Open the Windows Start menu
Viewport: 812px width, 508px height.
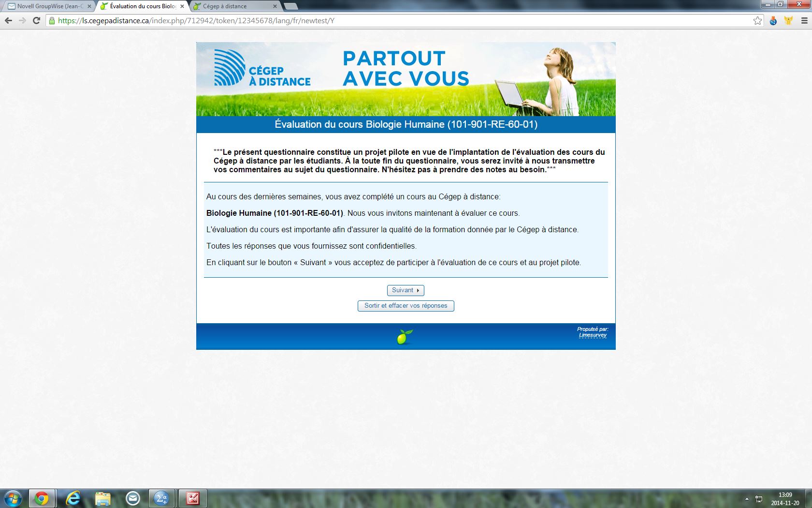tap(13, 498)
